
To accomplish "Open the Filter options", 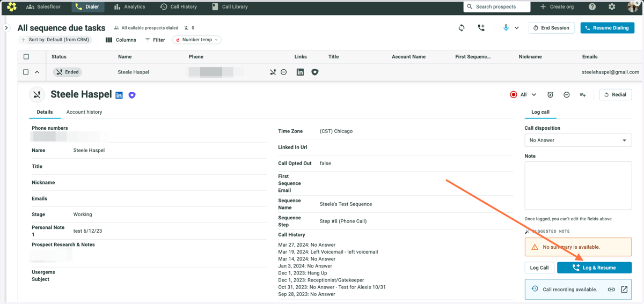I will 155,40.
